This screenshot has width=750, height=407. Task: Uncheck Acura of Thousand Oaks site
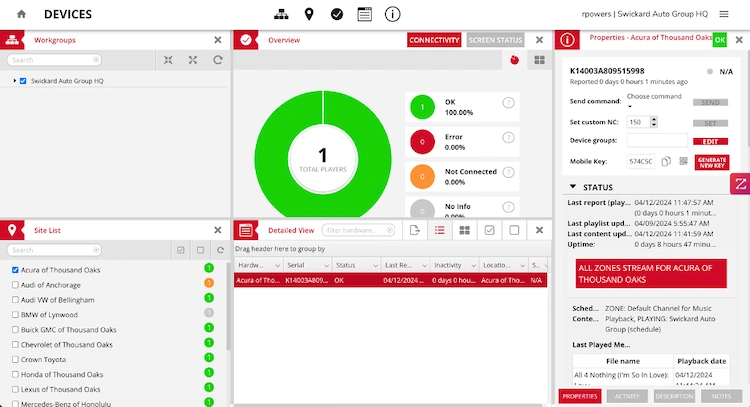(x=15, y=270)
